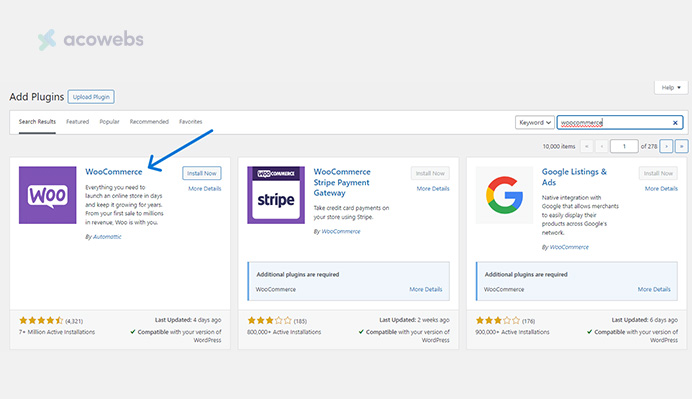The width and height of the screenshot is (692, 399).
Task: Expand the Help panel dropdown
Action: click(x=671, y=87)
